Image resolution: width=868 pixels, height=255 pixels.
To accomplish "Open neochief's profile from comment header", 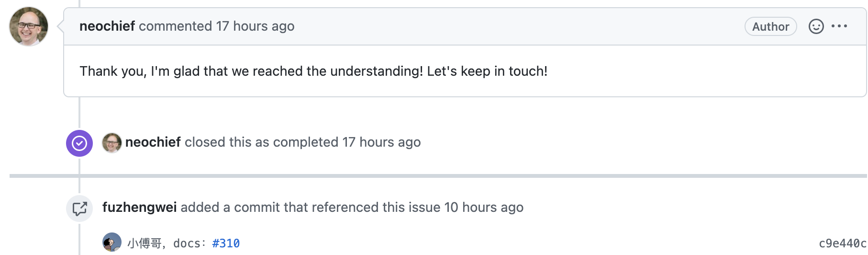I will [107, 26].
